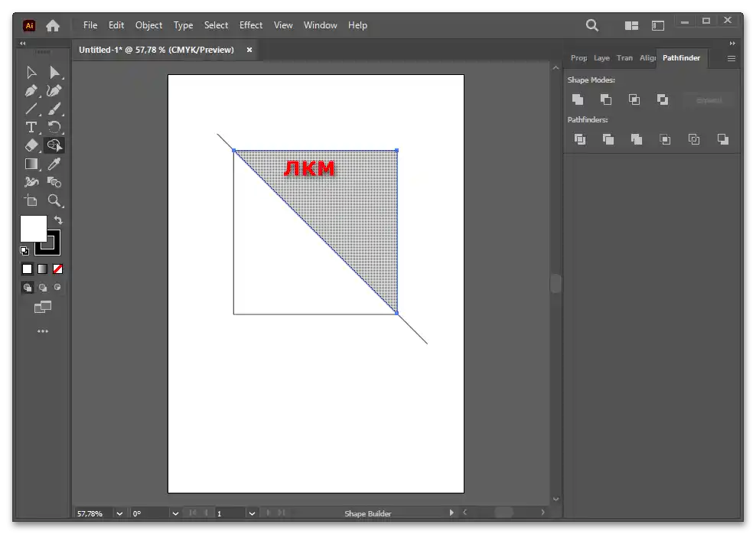Open the Edit menu

click(x=116, y=25)
